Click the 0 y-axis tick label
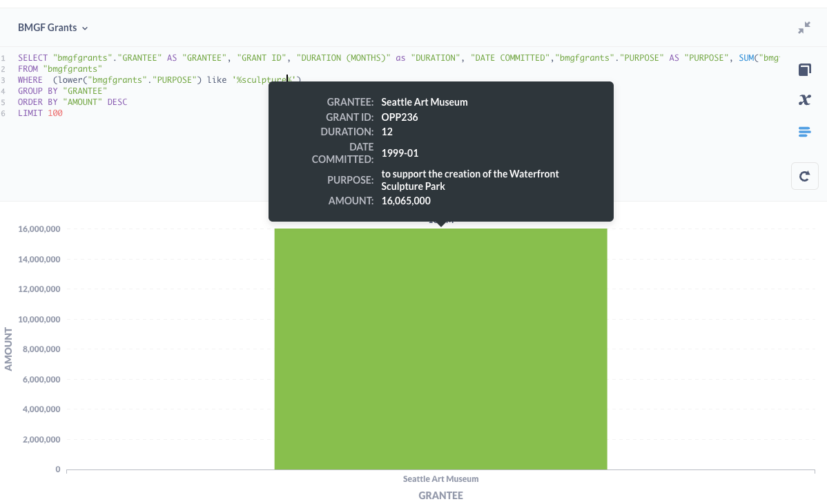This screenshot has height=504, width=827. pyautogui.click(x=58, y=469)
